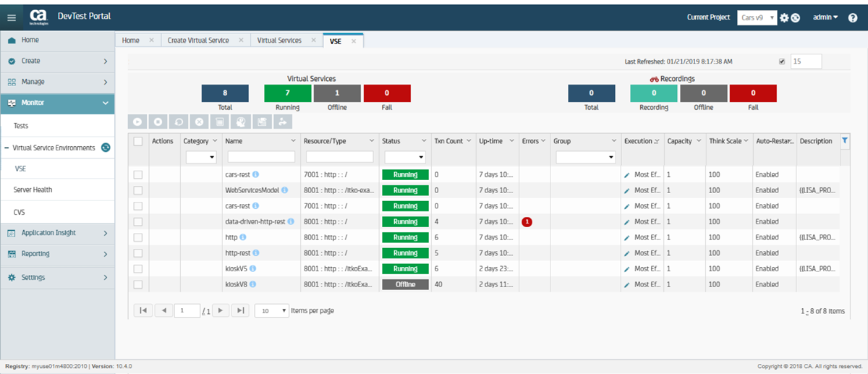Viewport: 868px width, 374px height.
Task: Select the data-driven-http-rest row checkbox
Action: click(138, 222)
